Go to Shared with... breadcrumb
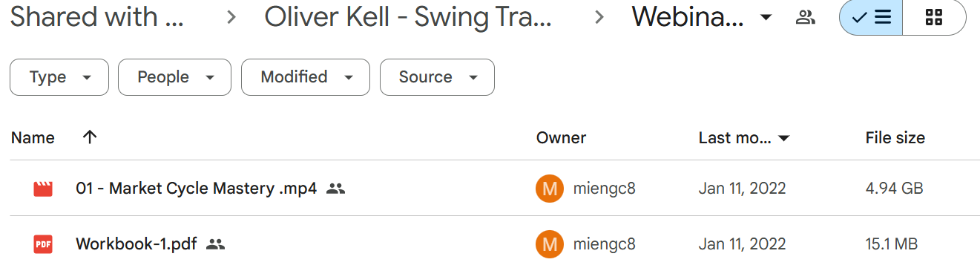 click(x=97, y=17)
